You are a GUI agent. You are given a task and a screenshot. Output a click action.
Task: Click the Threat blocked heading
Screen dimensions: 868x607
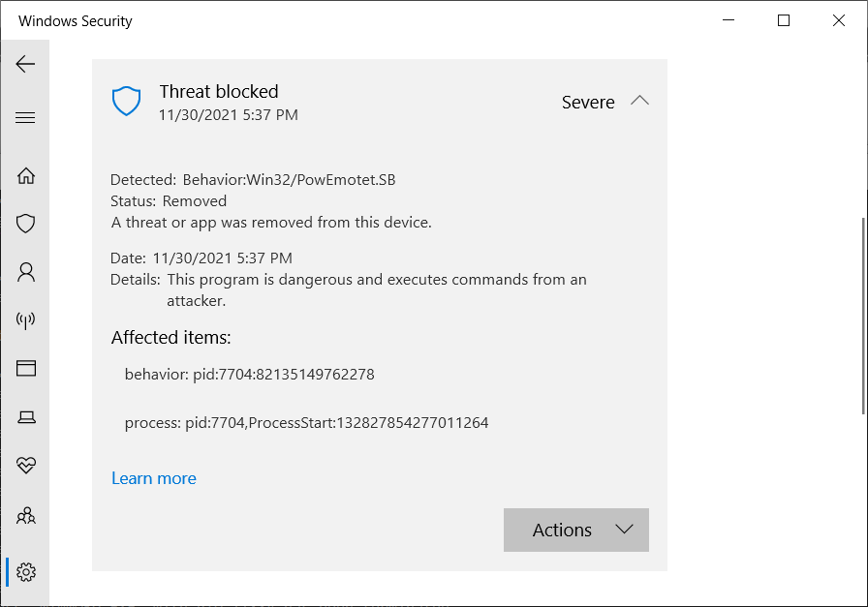click(219, 92)
